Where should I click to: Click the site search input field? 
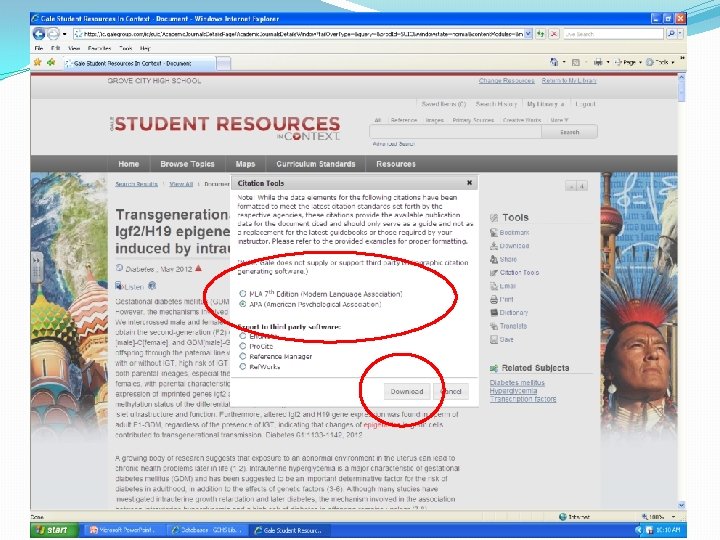tap(455, 132)
